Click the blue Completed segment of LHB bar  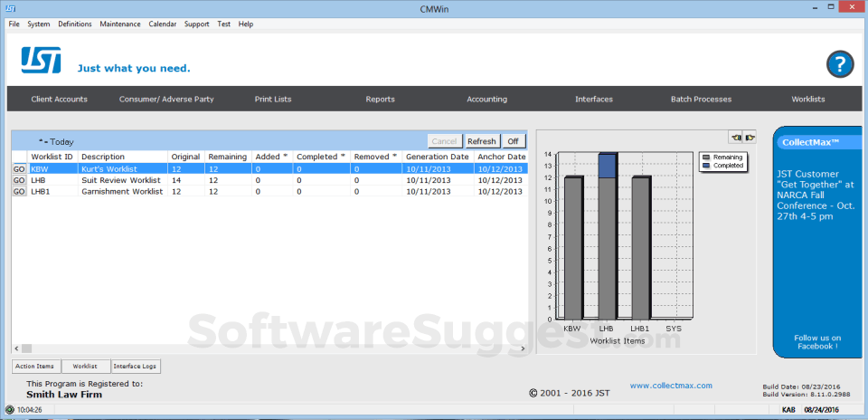[608, 166]
